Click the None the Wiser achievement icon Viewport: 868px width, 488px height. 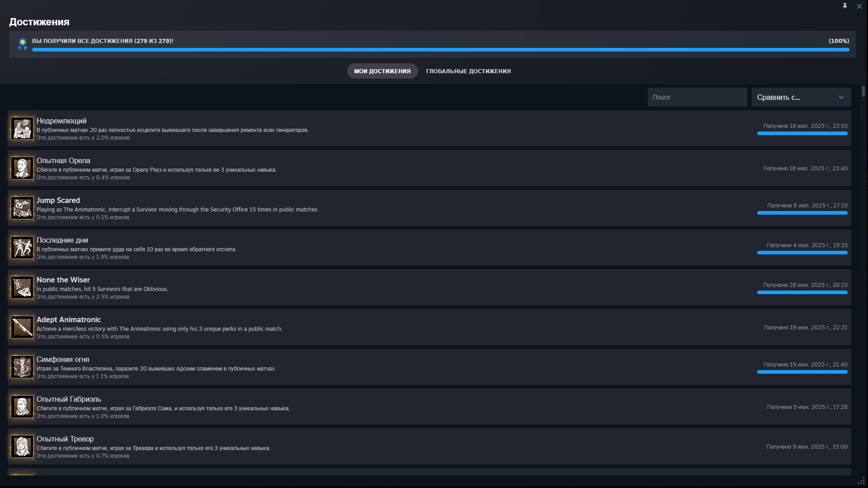[x=22, y=287]
